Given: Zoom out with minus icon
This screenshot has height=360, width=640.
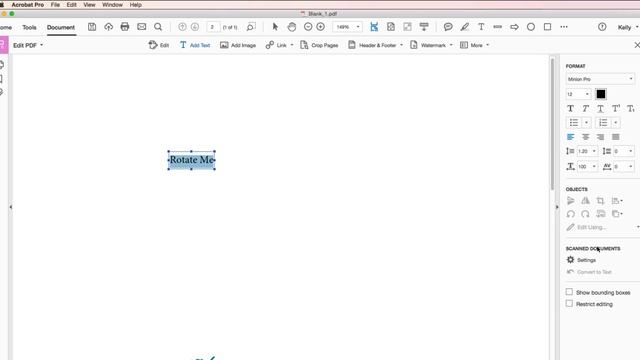Looking at the screenshot, I should pyautogui.click(x=308, y=27).
